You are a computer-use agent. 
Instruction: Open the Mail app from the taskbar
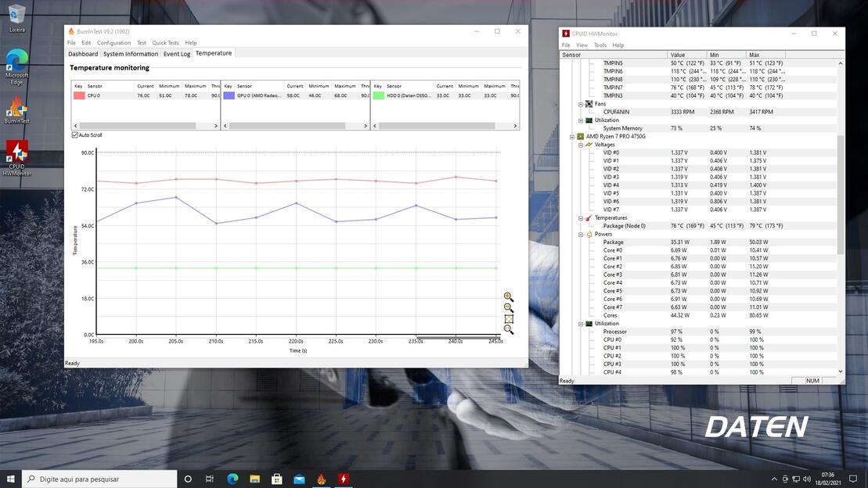[x=299, y=479]
